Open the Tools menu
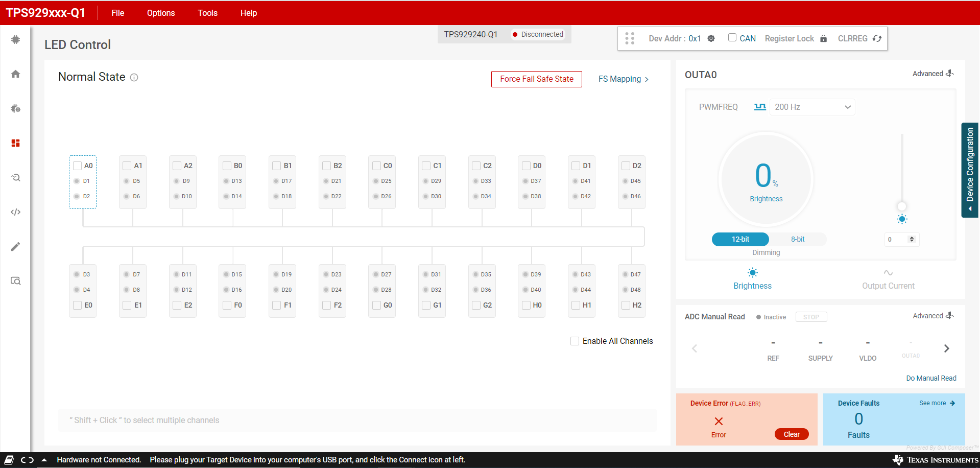The height and width of the screenshot is (468, 980). (x=207, y=13)
